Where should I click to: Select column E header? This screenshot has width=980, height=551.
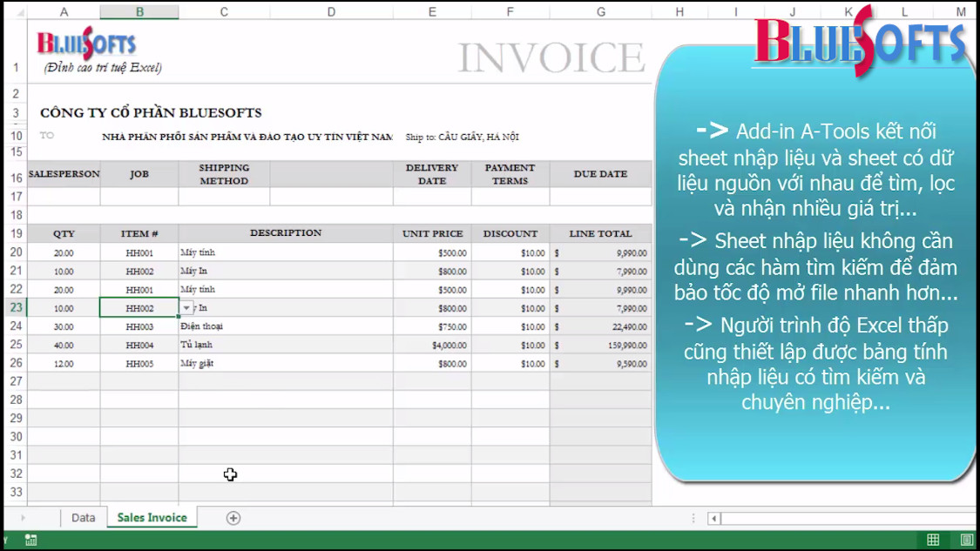(x=432, y=12)
